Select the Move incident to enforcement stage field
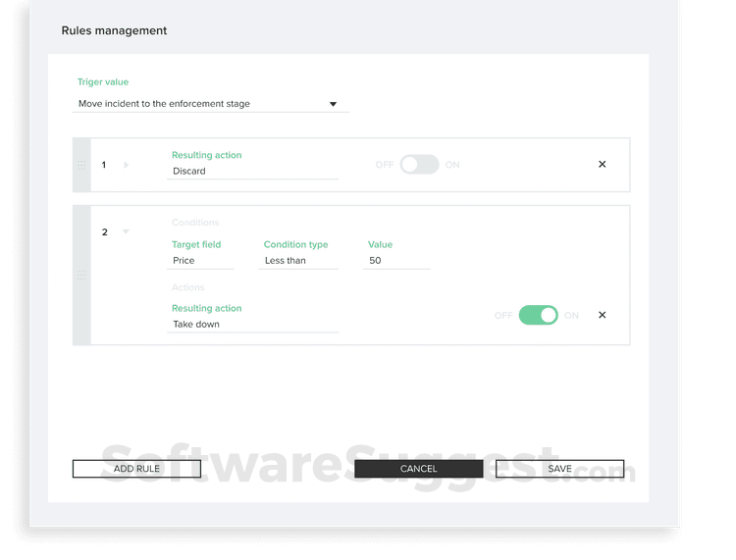Image resolution: width=736 pixels, height=560 pixels. 211,104
